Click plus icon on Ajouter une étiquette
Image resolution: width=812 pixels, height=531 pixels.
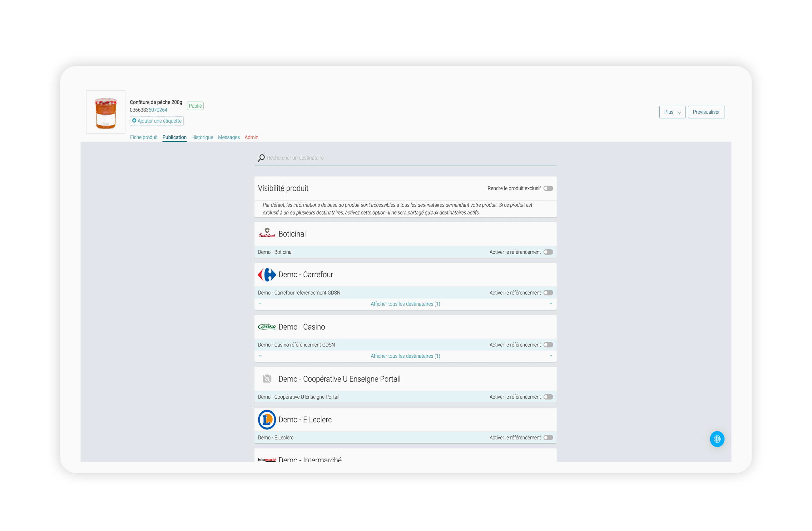pyautogui.click(x=134, y=121)
